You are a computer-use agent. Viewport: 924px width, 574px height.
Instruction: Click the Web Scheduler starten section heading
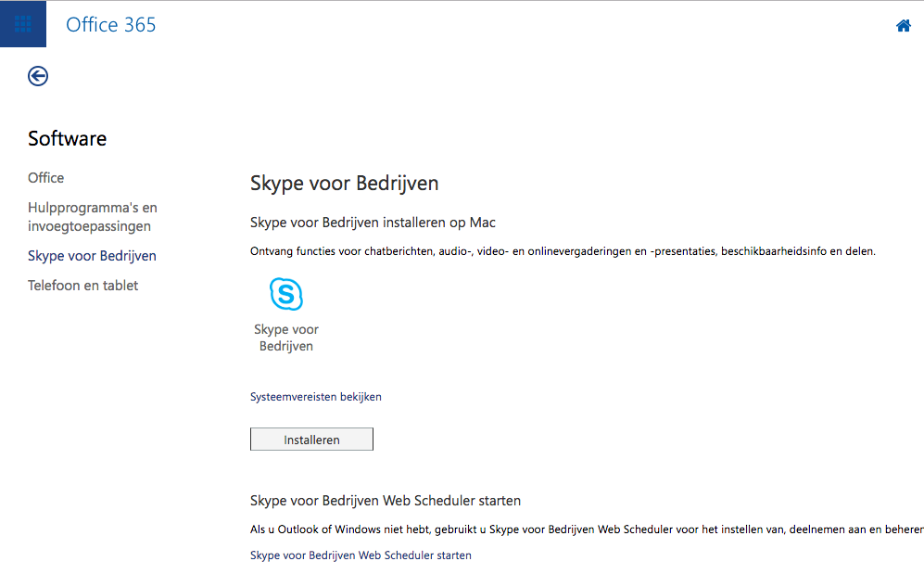point(386,501)
